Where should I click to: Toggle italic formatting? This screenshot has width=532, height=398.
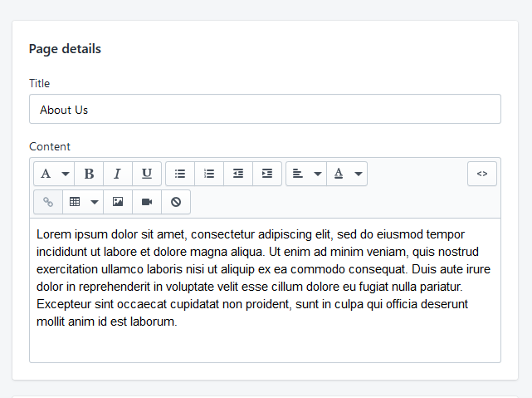click(118, 174)
